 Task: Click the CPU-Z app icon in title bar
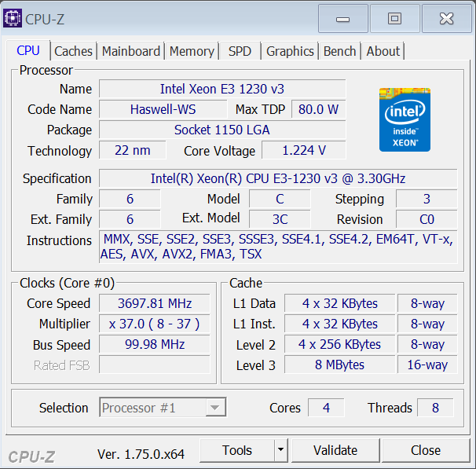coord(13,19)
